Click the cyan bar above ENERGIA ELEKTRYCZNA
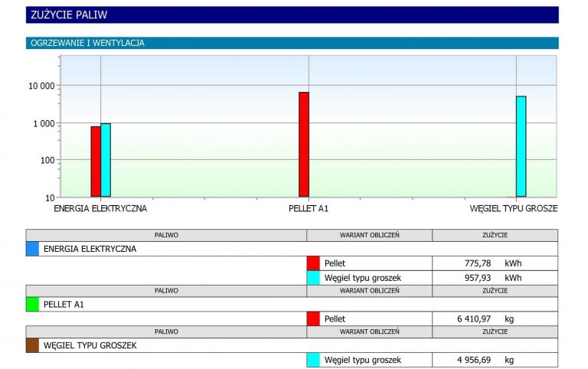Image resolution: width=588 pixels, height=369 pixels. tap(106, 160)
